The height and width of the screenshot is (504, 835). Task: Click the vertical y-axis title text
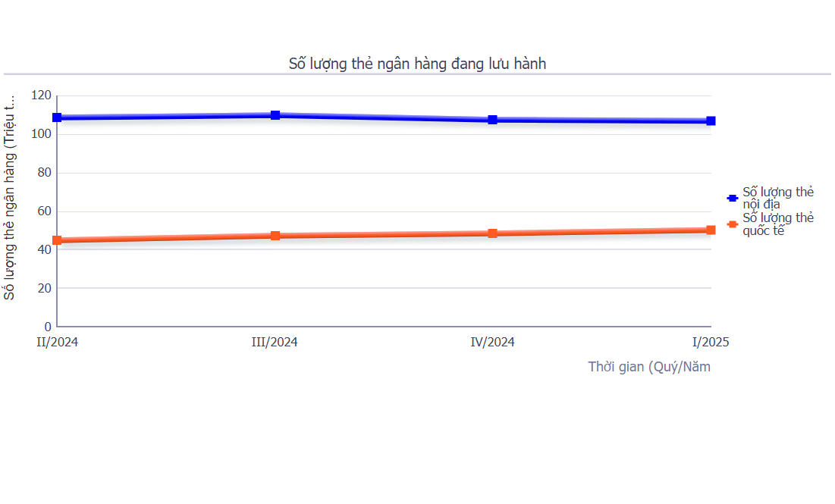tap(10, 197)
